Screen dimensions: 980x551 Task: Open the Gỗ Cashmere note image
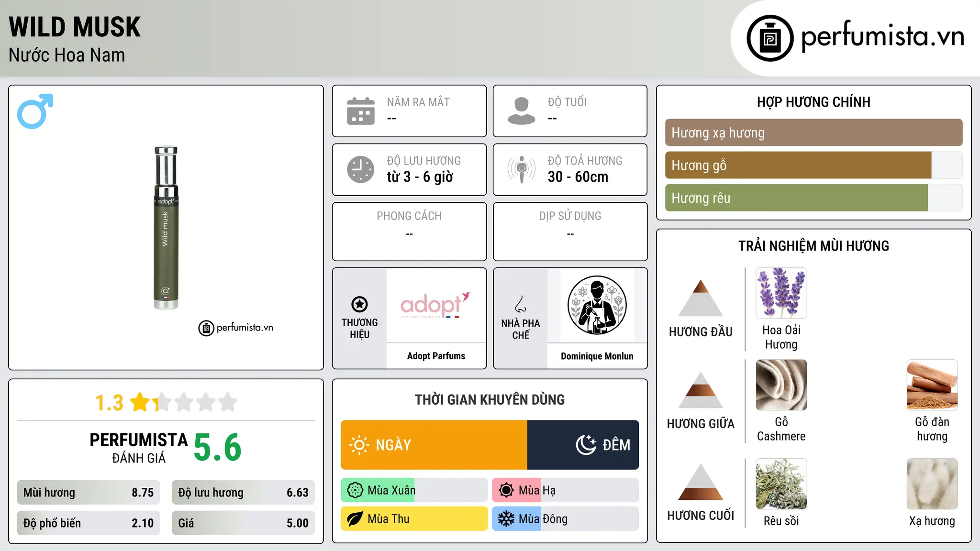(781, 385)
